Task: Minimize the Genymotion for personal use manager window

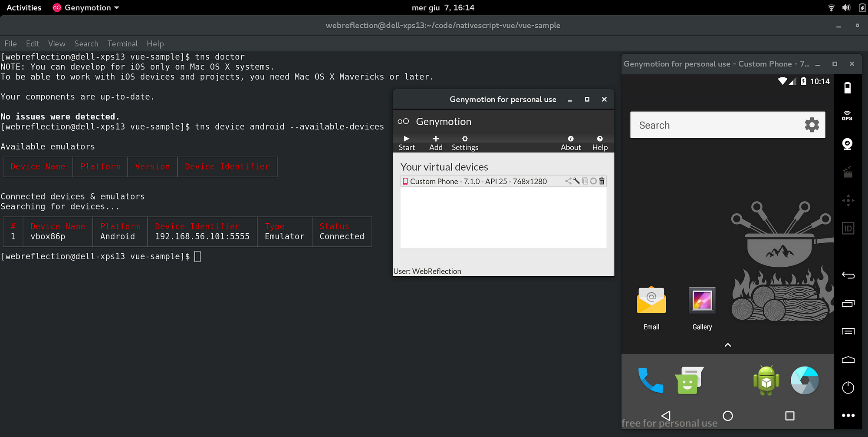Action: tap(570, 99)
